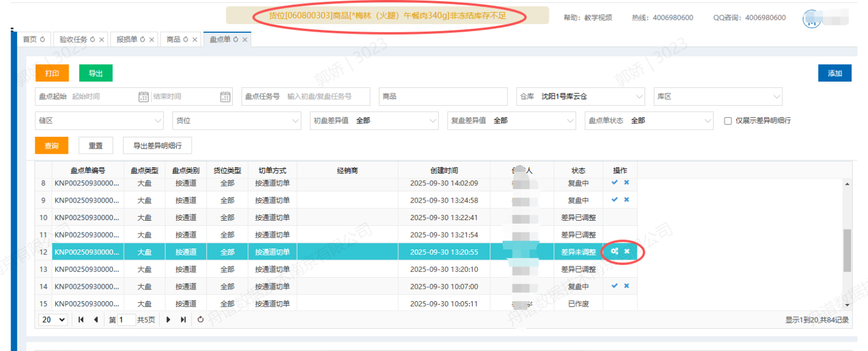The image size is (868, 351).
Task: Open the page size 20 selector
Action: pos(53,320)
